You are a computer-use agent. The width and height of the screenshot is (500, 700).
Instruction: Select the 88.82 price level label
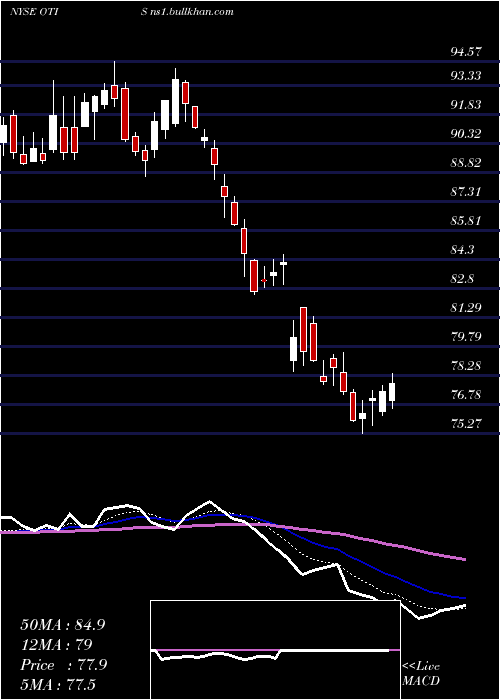pos(466,163)
